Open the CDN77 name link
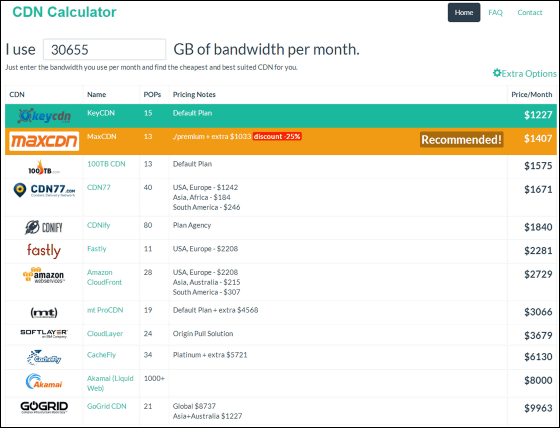Screen dimensions: 560x428 (x=99, y=188)
